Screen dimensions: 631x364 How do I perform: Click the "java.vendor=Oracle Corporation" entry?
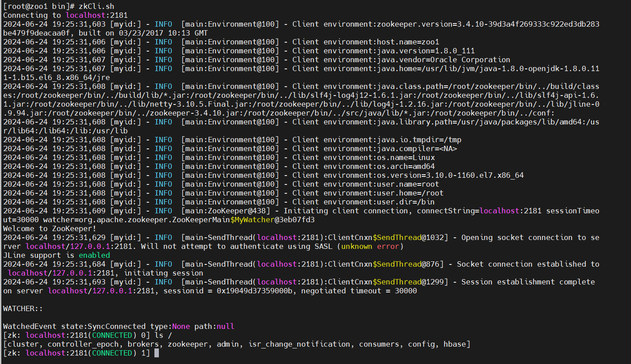[444, 60]
